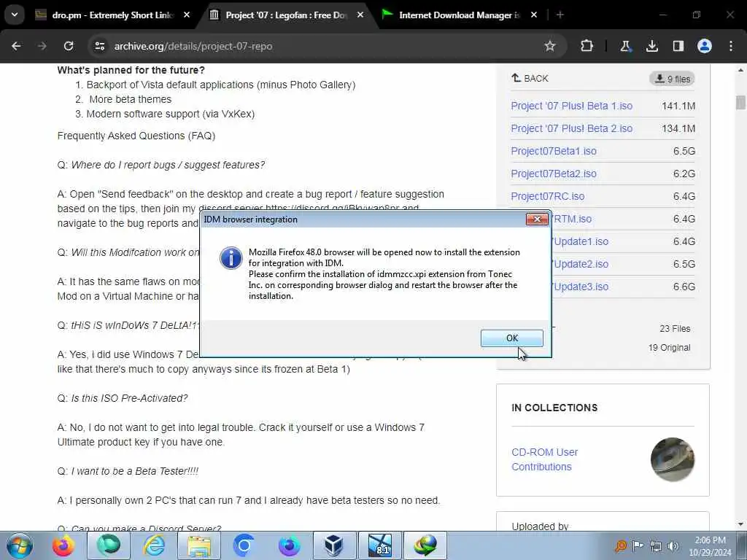Open the Chrome three-dot menu
Screen dimensions: 747x560
(x=731, y=46)
